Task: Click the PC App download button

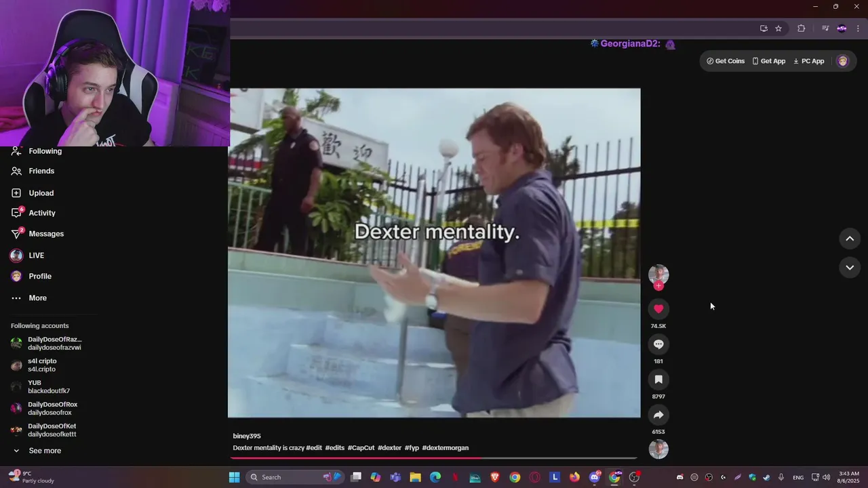Action: [809, 61]
